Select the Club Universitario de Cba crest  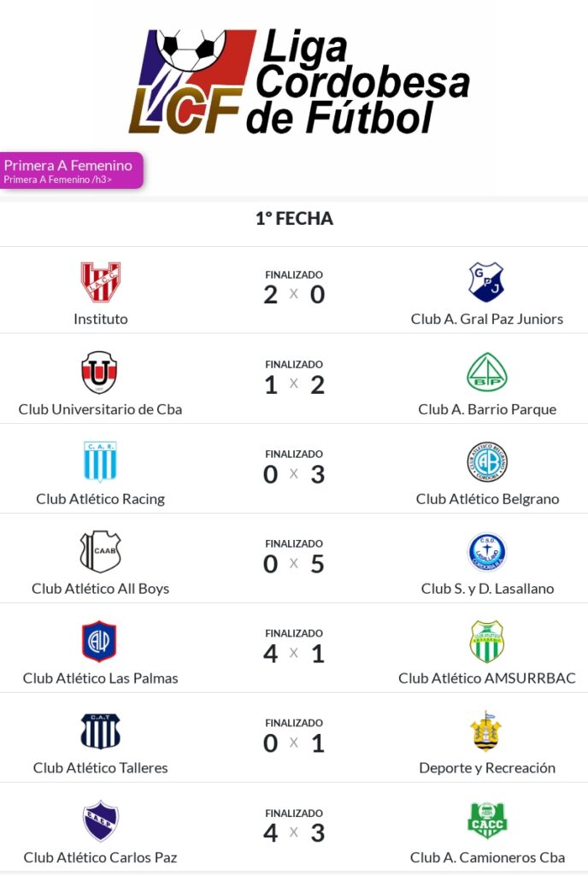point(100,372)
